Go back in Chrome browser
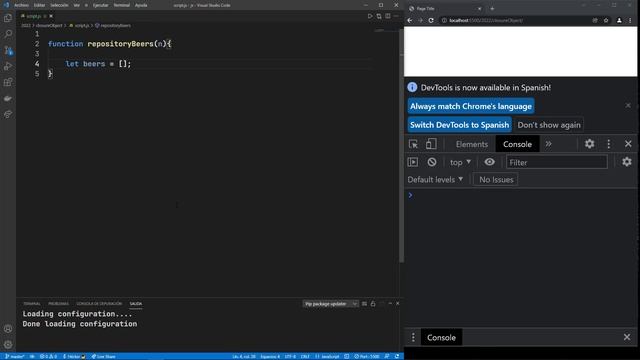 (x=410, y=20)
